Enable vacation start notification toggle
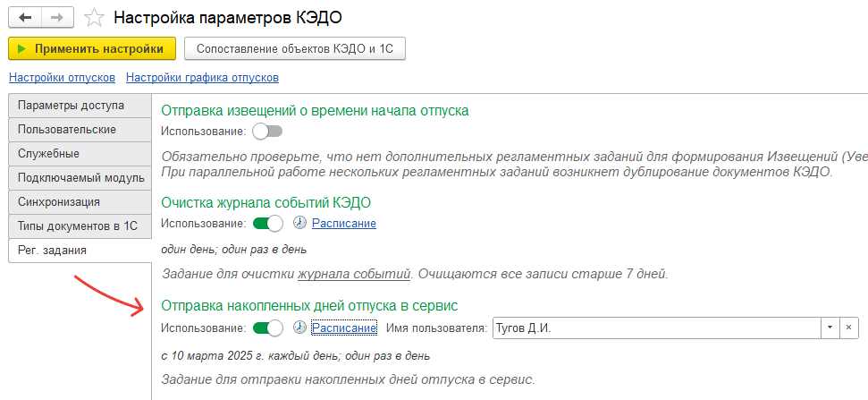The image size is (868, 400). click(267, 132)
